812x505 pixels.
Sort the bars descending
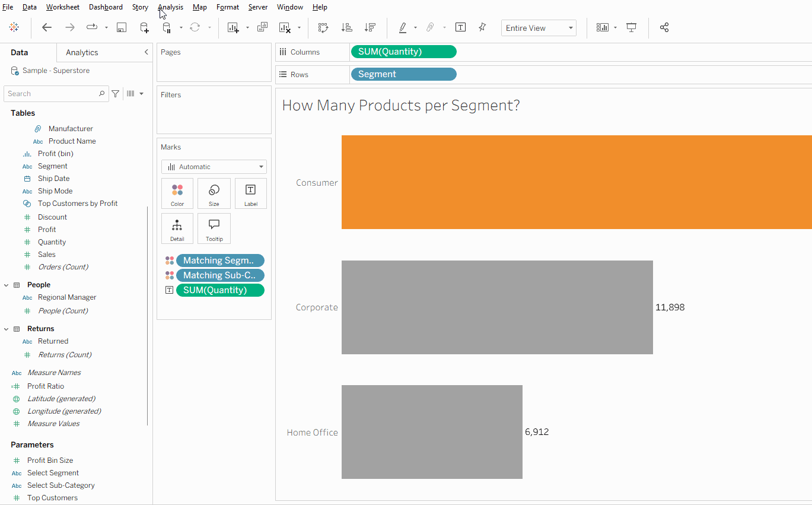click(370, 27)
